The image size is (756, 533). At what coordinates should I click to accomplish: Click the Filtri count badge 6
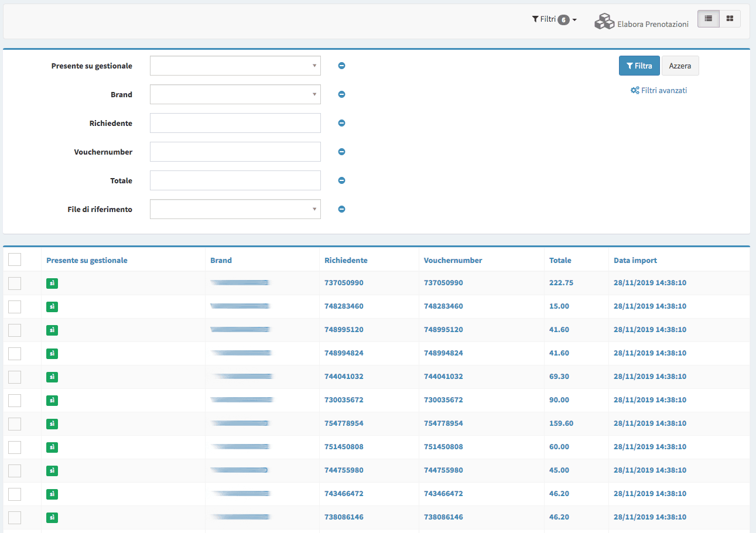coord(563,20)
